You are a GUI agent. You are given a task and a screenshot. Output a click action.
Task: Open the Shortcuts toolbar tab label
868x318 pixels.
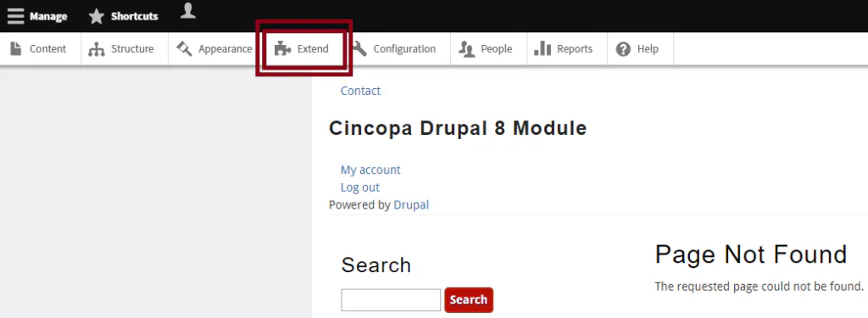coord(135,17)
